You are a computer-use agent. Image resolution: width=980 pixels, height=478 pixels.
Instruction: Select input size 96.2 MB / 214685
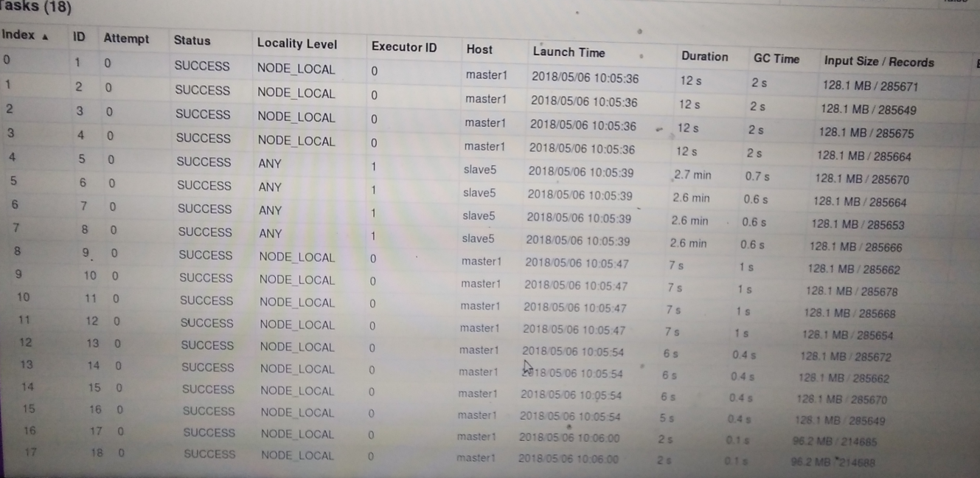coord(833,442)
